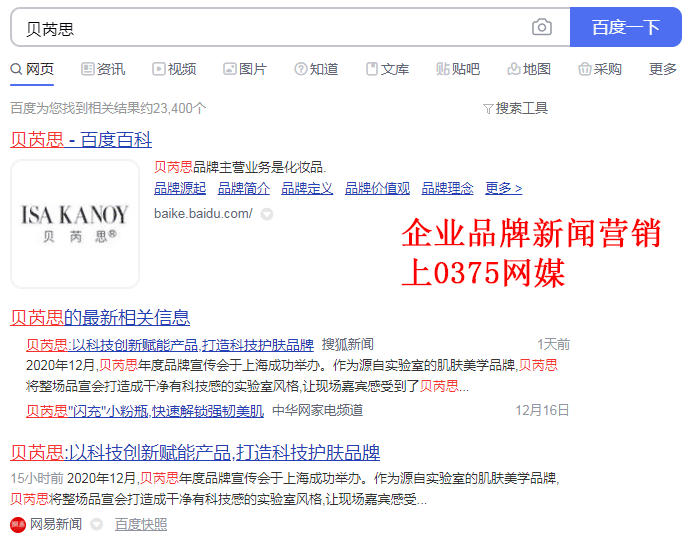
Task: Click the red 网易新闻 logo icon
Action: click(18, 525)
